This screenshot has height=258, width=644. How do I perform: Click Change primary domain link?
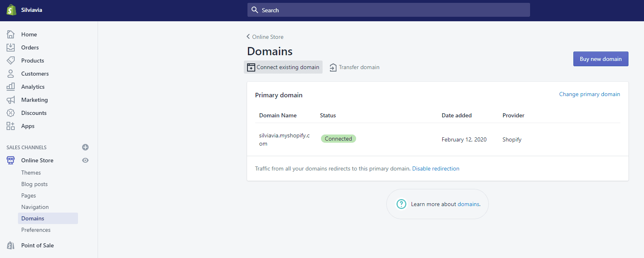(589, 94)
